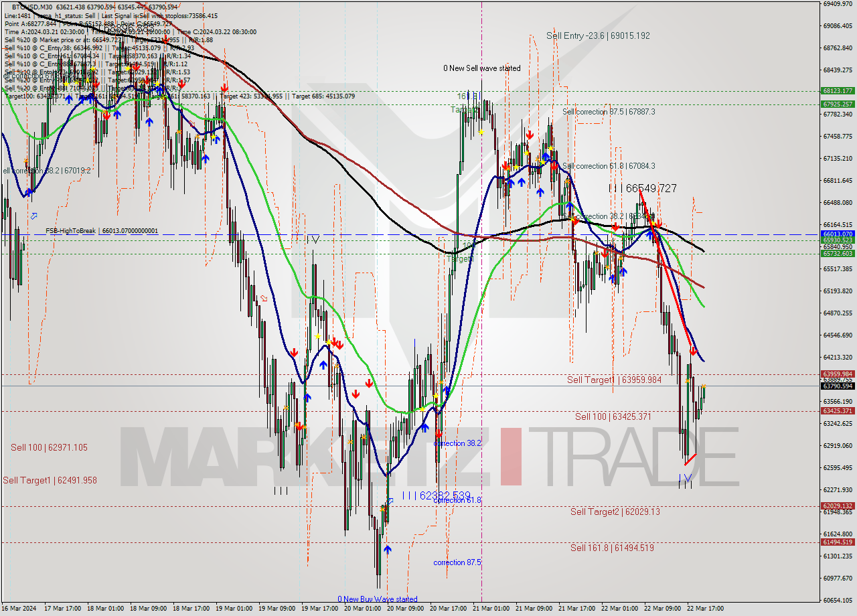Click the blue 66013.070 price tag

837,234
